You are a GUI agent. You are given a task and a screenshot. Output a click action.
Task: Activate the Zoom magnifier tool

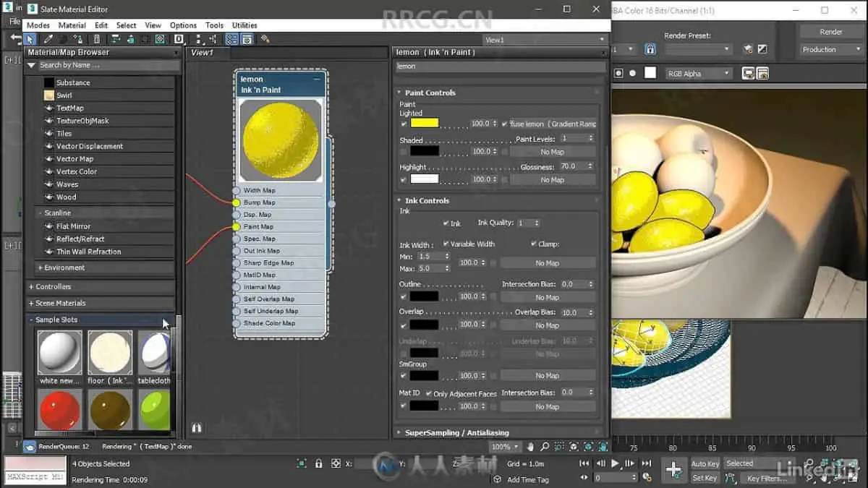[x=545, y=447]
